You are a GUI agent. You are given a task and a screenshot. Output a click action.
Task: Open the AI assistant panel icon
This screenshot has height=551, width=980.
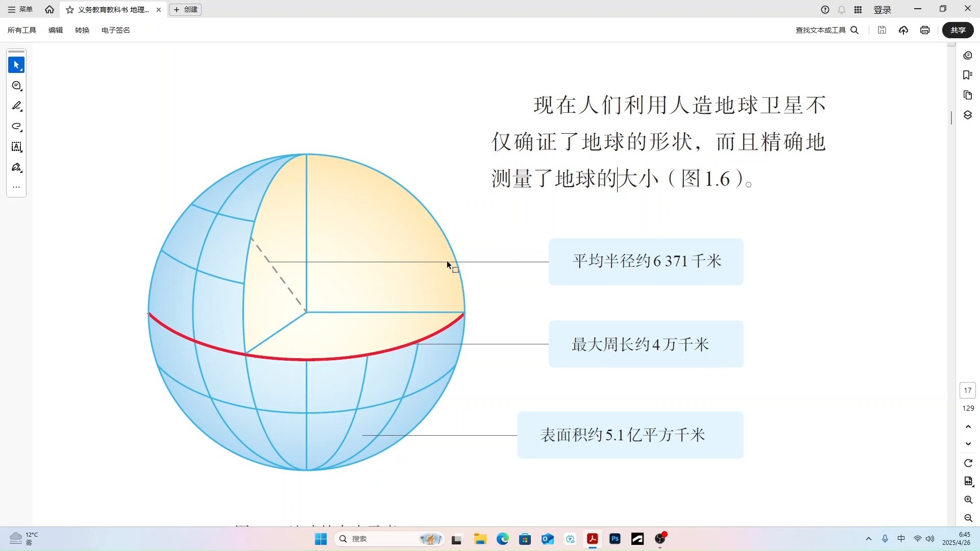[x=968, y=55]
